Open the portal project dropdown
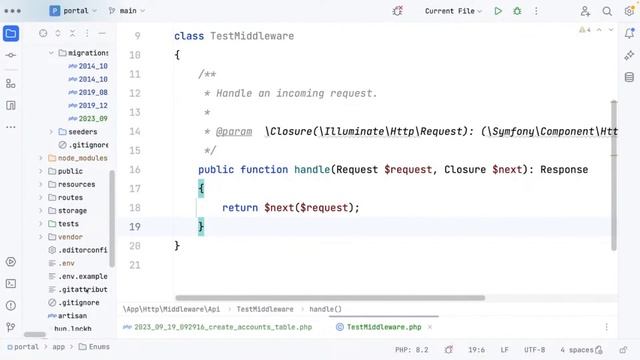The height and width of the screenshot is (360, 640). 73,11
